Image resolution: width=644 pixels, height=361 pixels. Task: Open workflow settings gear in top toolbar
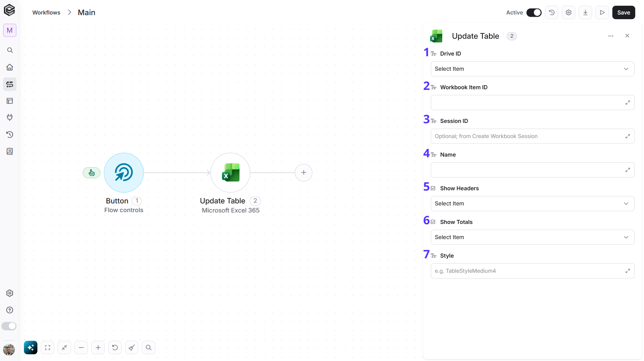tap(569, 12)
